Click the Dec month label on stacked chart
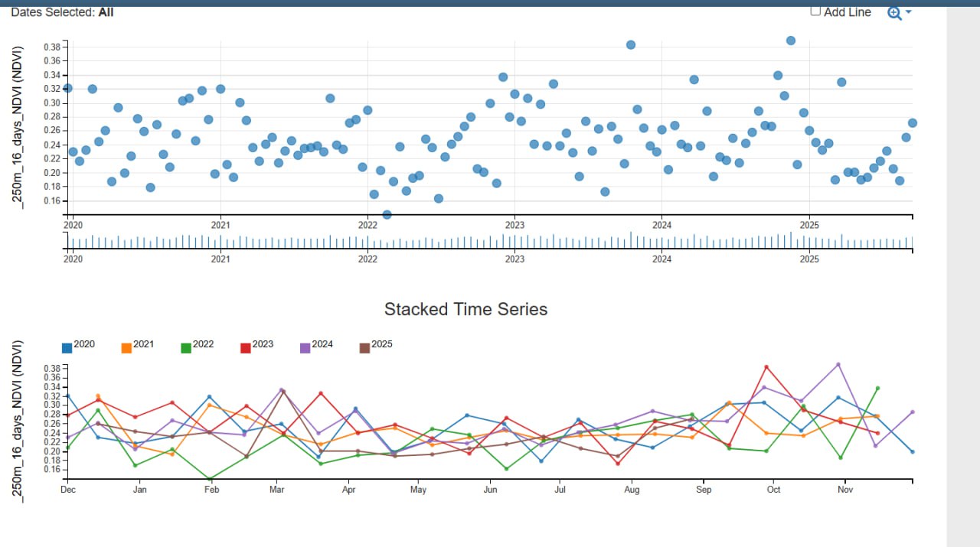This screenshot has height=547, width=980. 68,490
